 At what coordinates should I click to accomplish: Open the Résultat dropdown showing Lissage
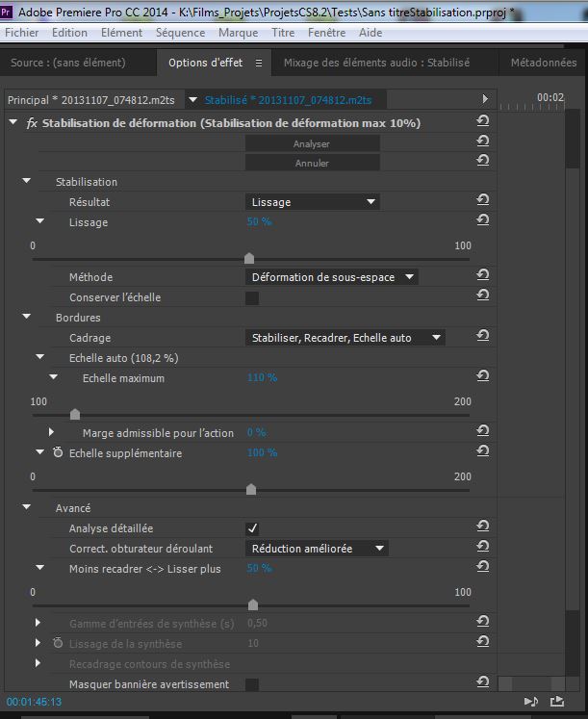pyautogui.click(x=313, y=202)
